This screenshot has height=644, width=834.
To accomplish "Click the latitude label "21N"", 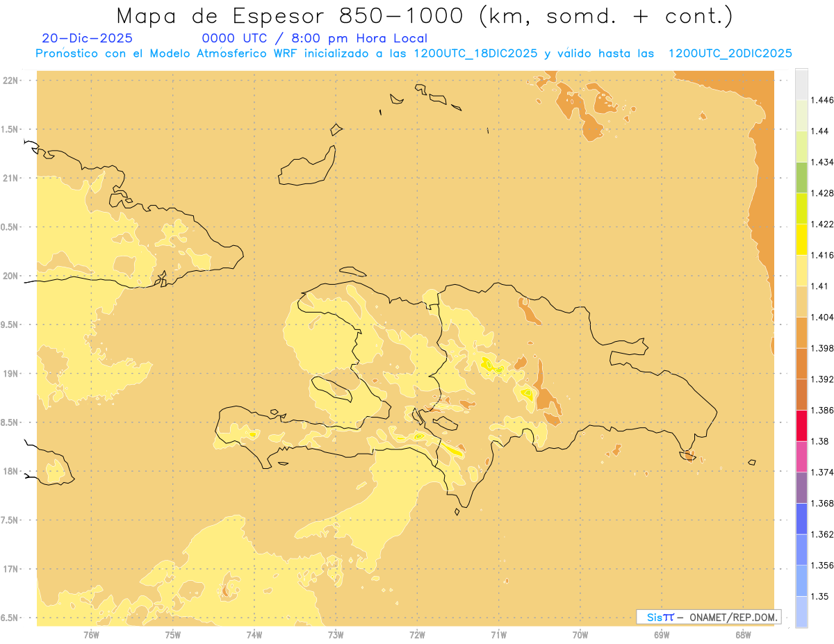I will 10,179.
